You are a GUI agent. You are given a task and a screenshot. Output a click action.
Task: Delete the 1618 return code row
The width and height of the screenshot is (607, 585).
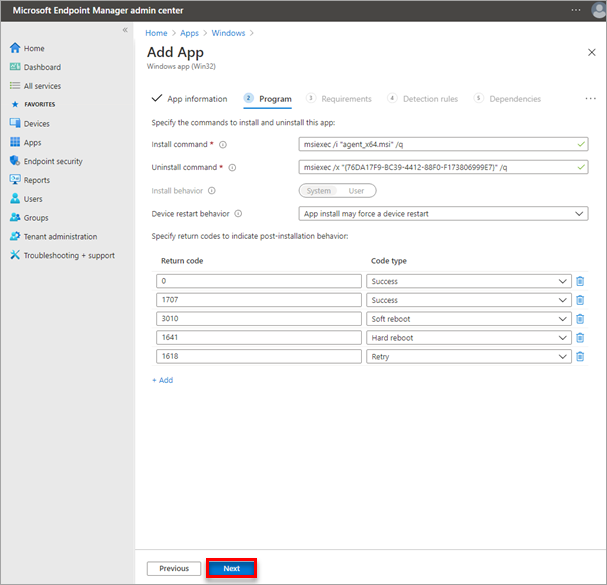pyautogui.click(x=580, y=357)
